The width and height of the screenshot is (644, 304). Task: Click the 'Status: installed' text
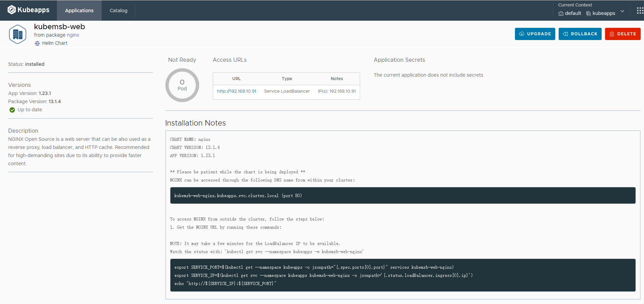26,64
